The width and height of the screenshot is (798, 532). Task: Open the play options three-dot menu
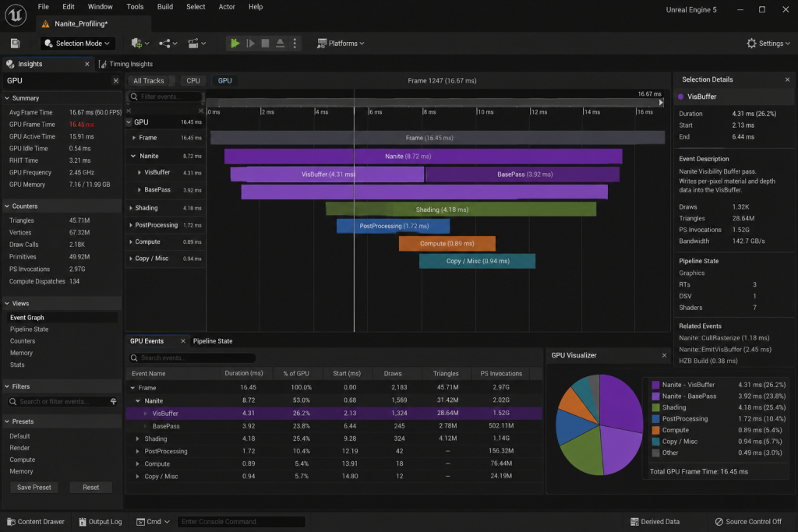tap(295, 44)
